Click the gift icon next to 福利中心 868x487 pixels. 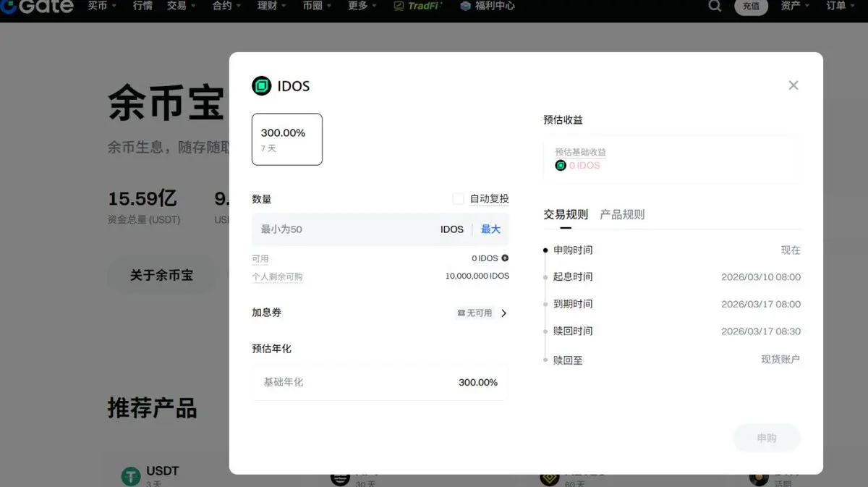(466, 6)
